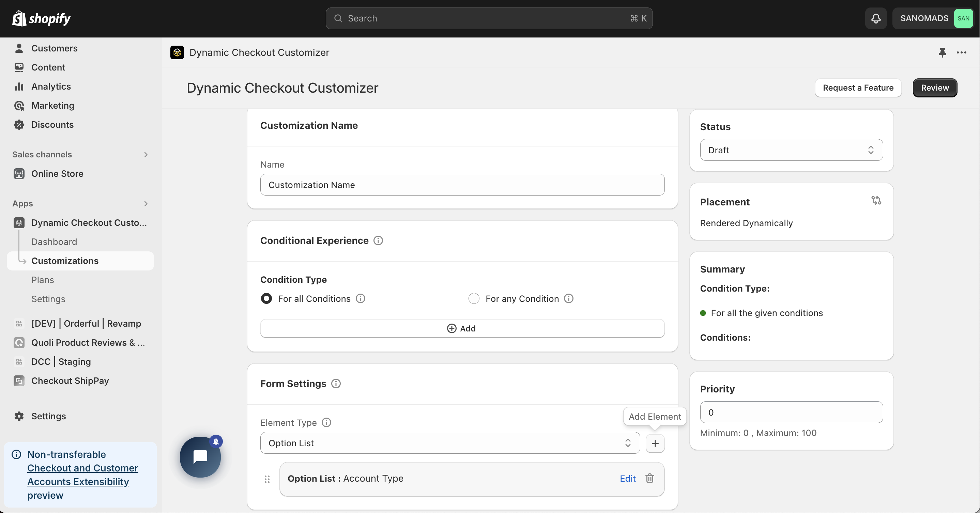Image resolution: width=980 pixels, height=513 pixels.
Task: Expand the Apps section chevron
Action: (146, 203)
